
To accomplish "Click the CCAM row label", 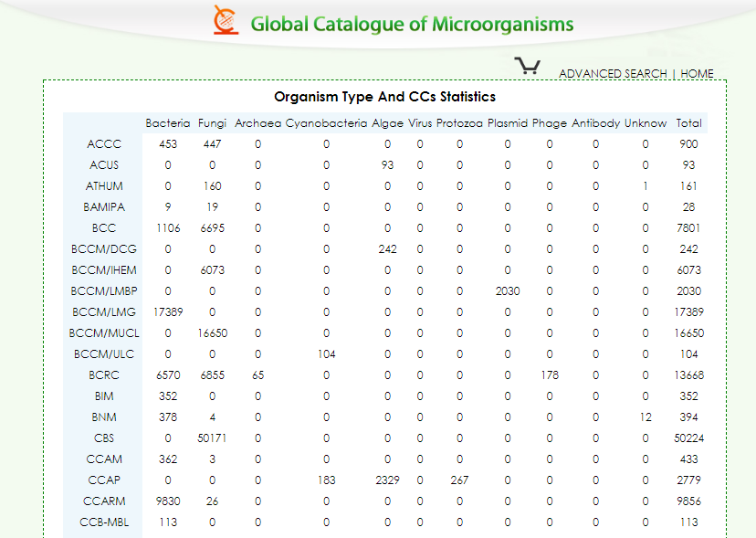I will (104, 459).
